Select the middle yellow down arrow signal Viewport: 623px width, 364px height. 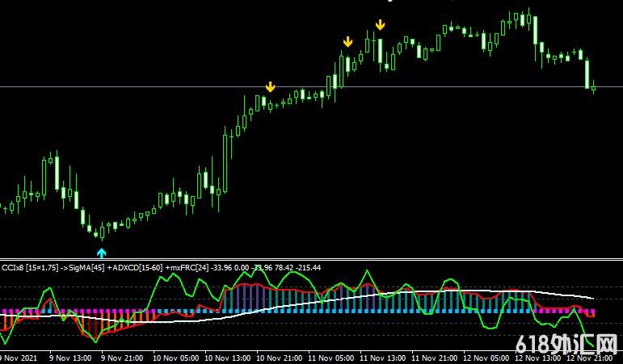click(347, 42)
